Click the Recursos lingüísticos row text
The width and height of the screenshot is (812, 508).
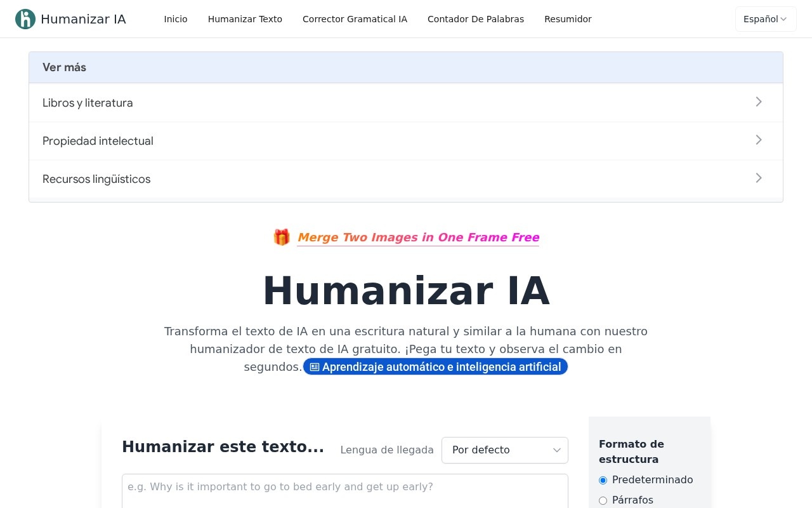click(96, 179)
